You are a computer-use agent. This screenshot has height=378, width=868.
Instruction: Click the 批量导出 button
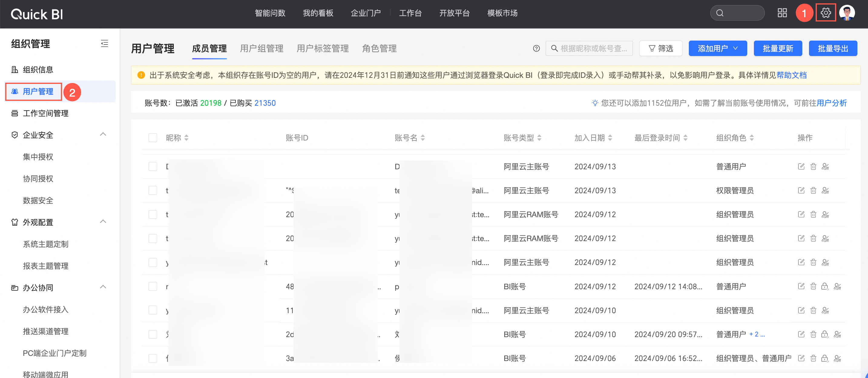833,48
